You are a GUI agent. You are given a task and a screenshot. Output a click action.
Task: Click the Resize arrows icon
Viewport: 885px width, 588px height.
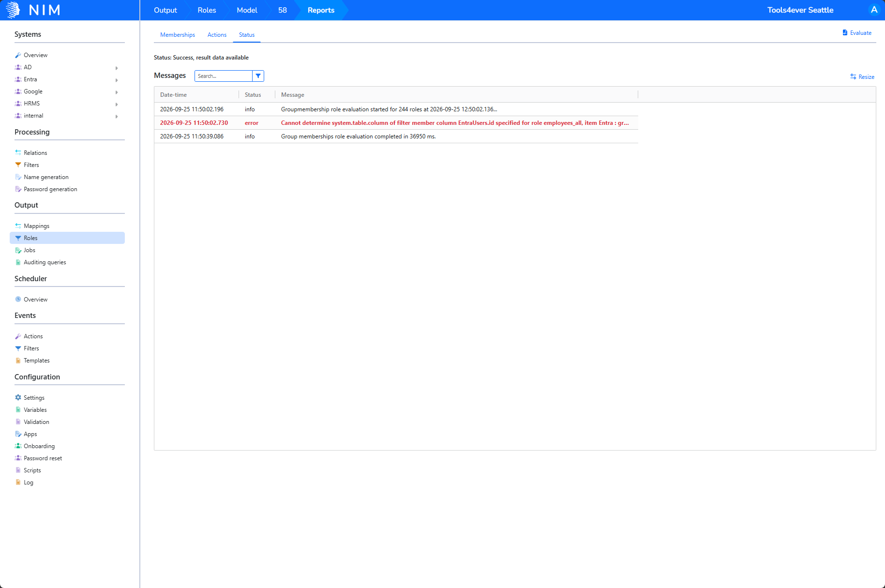point(853,77)
